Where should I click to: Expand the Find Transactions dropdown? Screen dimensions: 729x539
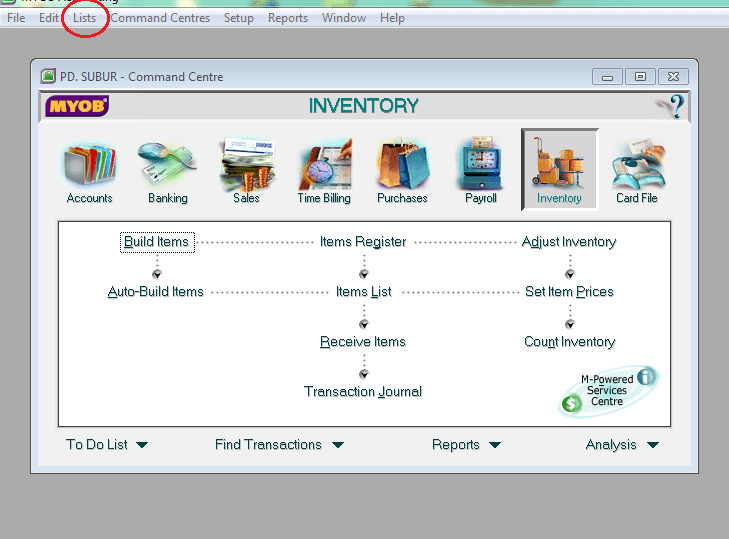(279, 445)
